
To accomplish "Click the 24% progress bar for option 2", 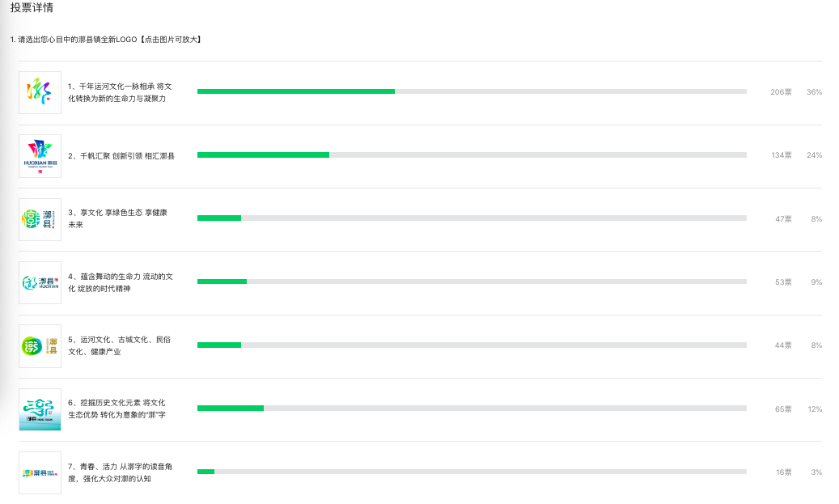I will coord(472,155).
